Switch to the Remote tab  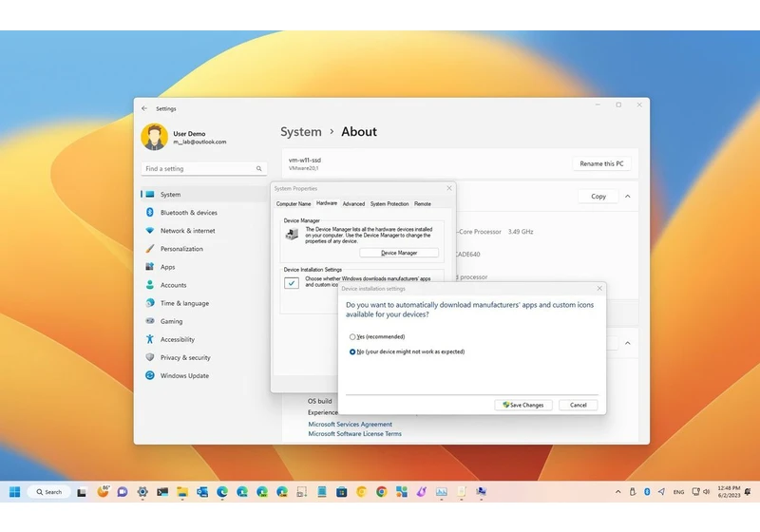click(x=423, y=204)
